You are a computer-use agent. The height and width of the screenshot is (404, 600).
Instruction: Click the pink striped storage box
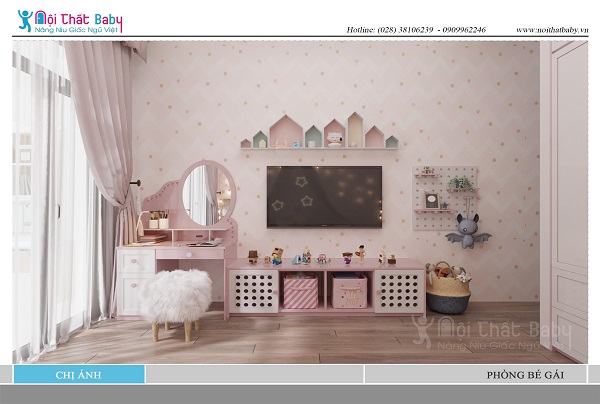point(301,291)
